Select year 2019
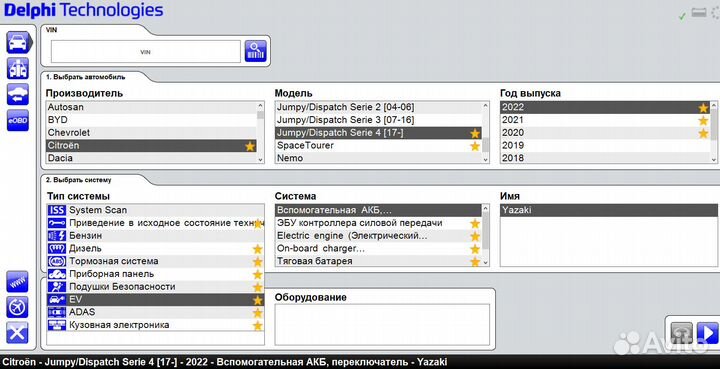This screenshot has height=369, width=720. [x=605, y=145]
